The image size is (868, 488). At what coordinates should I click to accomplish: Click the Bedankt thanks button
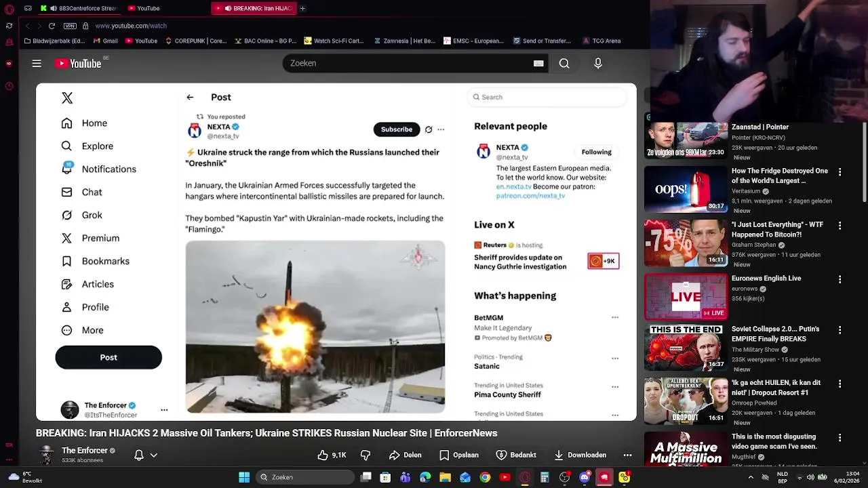tap(516, 455)
